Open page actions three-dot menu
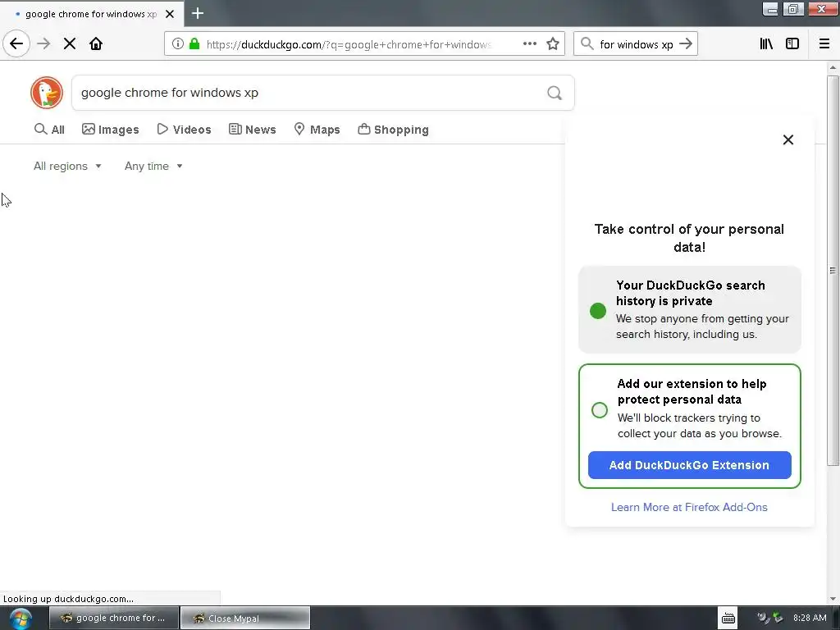The height and width of the screenshot is (630, 840). point(529,44)
